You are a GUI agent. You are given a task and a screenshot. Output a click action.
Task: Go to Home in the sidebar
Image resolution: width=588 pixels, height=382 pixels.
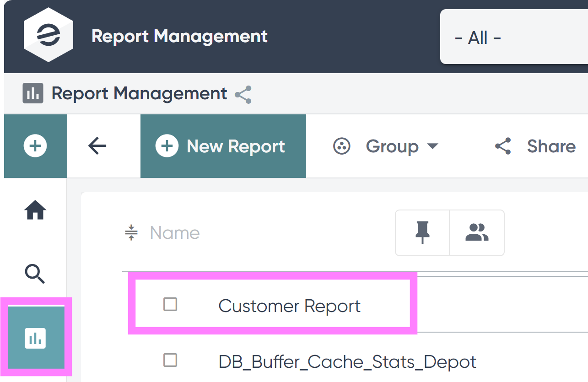pos(35,210)
